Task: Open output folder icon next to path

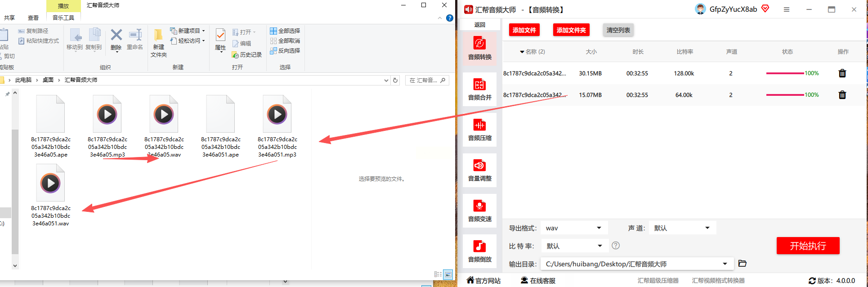Action: point(743,264)
